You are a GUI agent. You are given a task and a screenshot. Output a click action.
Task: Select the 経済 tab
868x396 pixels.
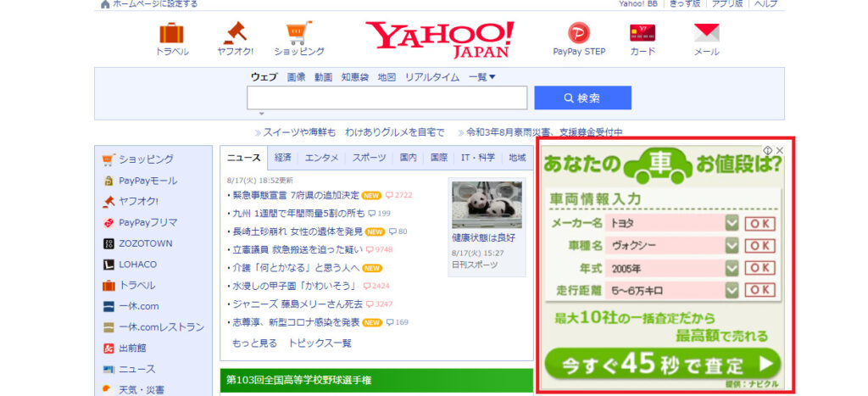click(282, 158)
